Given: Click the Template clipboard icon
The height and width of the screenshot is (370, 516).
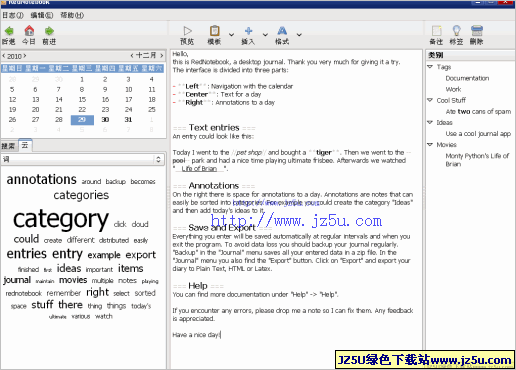Looking at the screenshot, I should click(x=214, y=31).
